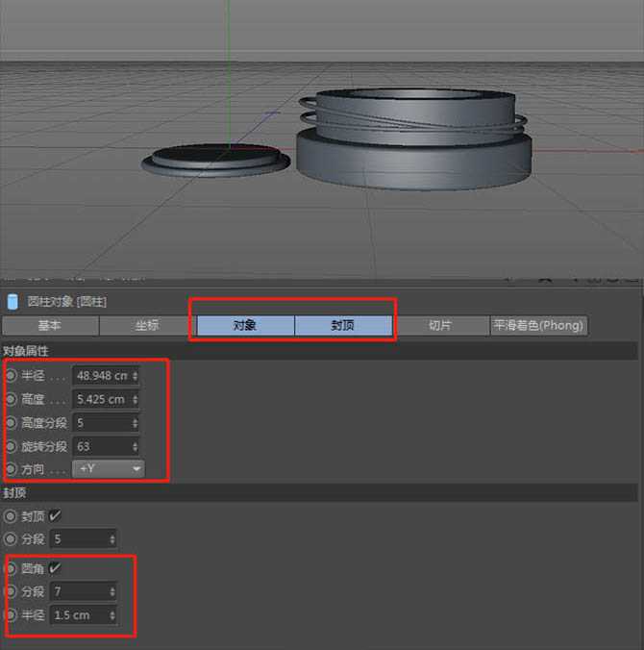The width and height of the screenshot is (644, 650).
Task: Click the cylinder object icon in the panel header
Action: click(12, 301)
